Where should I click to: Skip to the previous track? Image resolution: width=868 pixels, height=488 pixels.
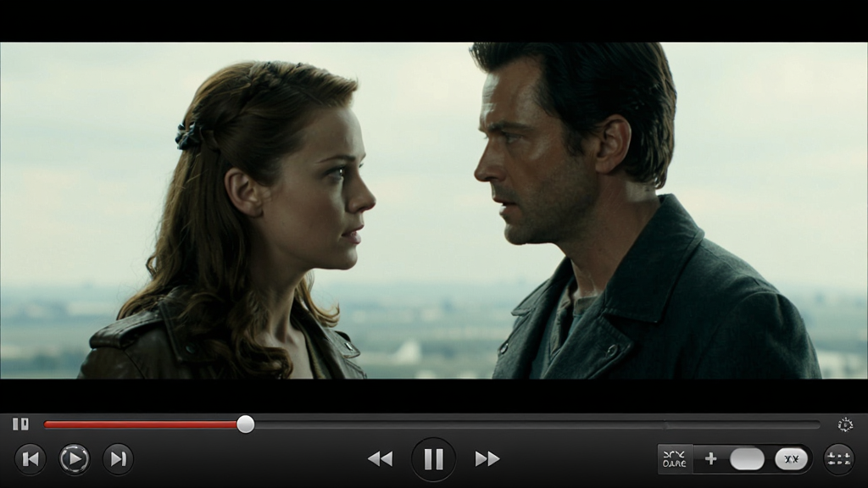[30, 458]
